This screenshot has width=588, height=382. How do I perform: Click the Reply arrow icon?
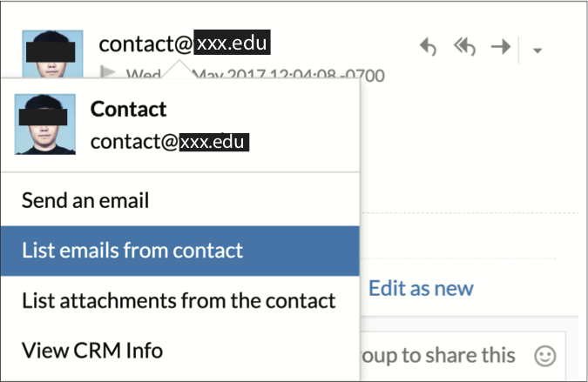point(428,47)
